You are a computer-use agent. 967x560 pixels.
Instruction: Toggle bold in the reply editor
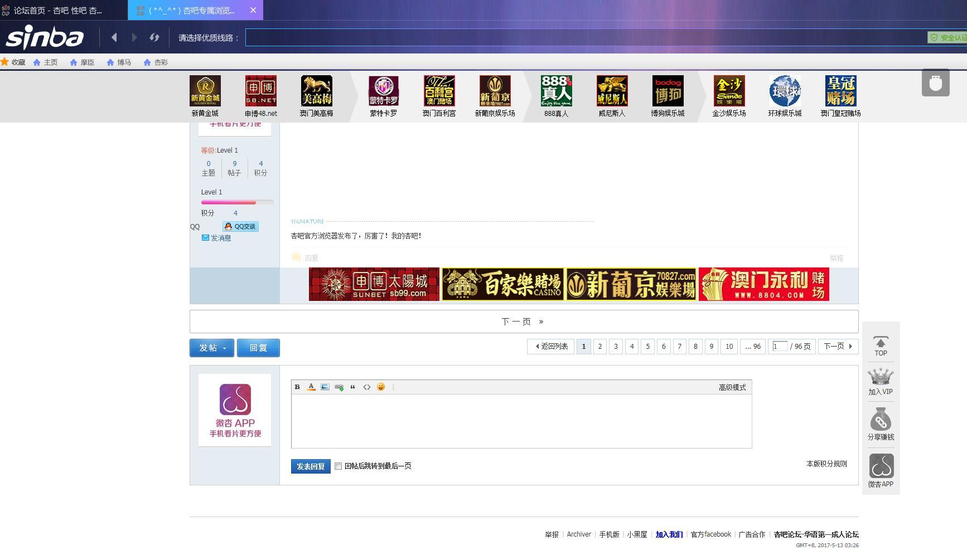click(297, 387)
